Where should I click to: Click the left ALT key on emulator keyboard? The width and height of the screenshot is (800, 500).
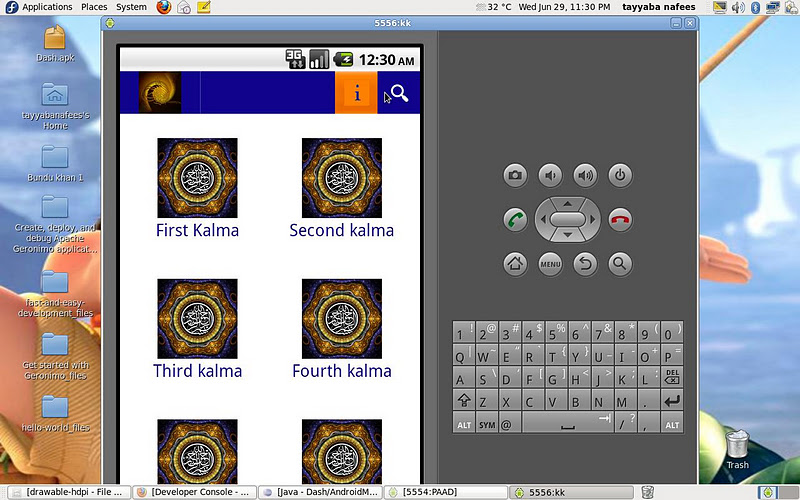pyautogui.click(x=464, y=422)
